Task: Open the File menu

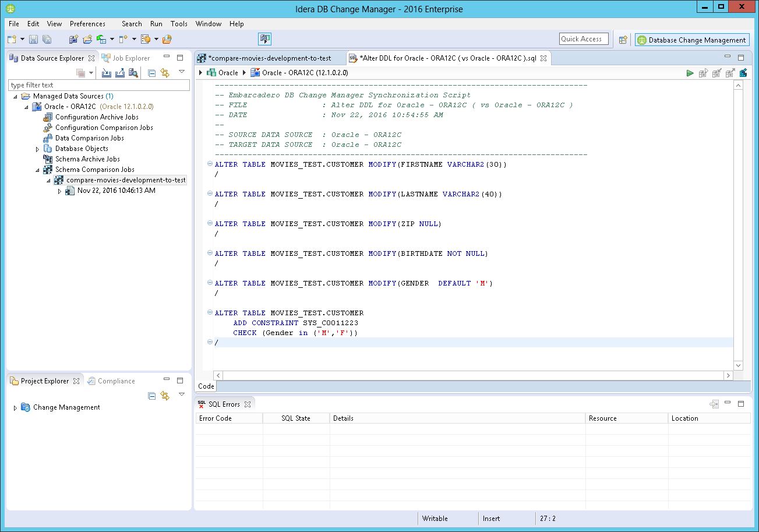Action: click(x=14, y=24)
